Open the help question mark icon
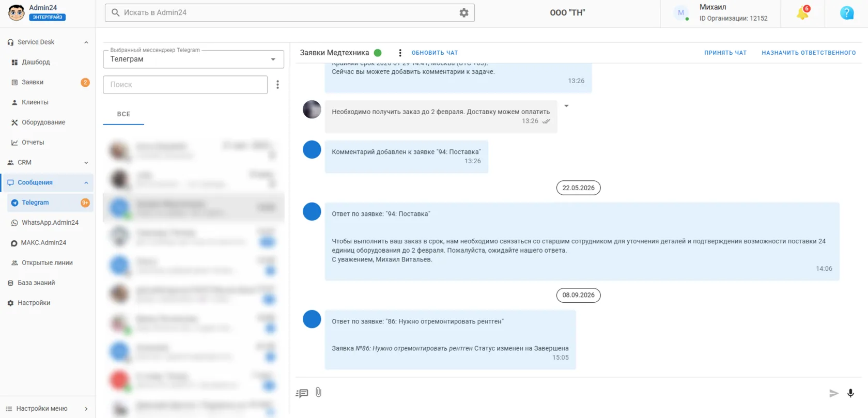This screenshot has width=868, height=418. [847, 13]
